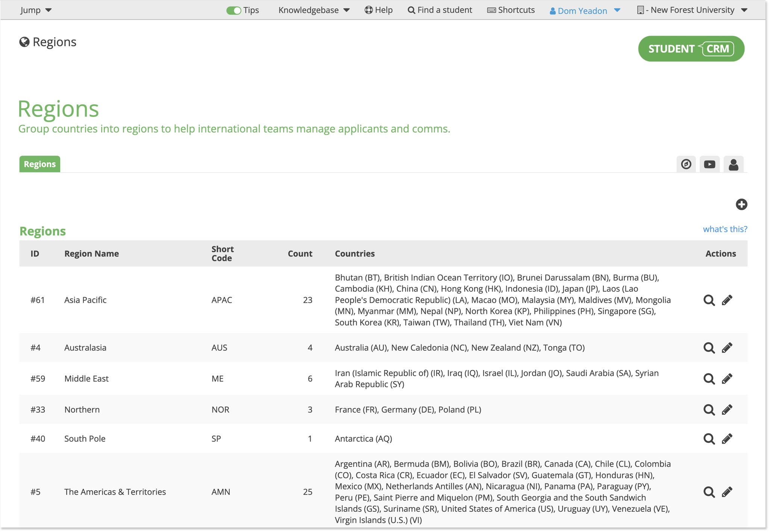Click the Northern region name

(82, 409)
